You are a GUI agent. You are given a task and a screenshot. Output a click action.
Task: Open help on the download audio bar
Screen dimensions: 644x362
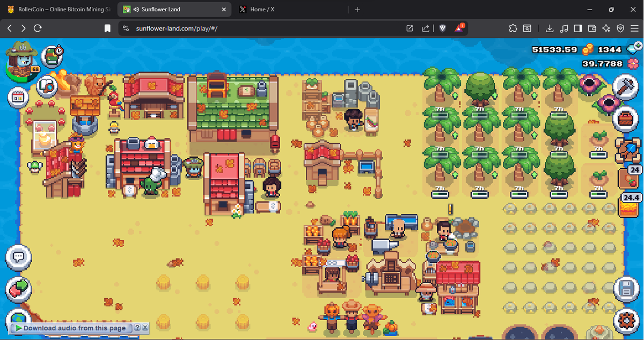click(x=137, y=328)
